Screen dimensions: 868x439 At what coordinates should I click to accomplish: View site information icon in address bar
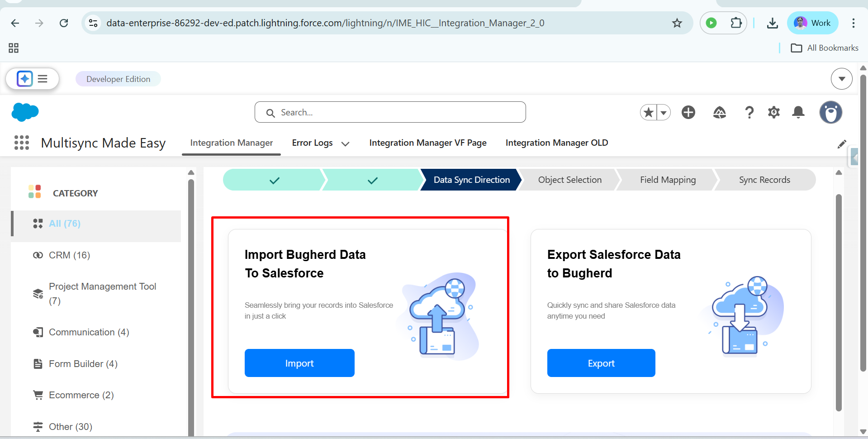93,23
